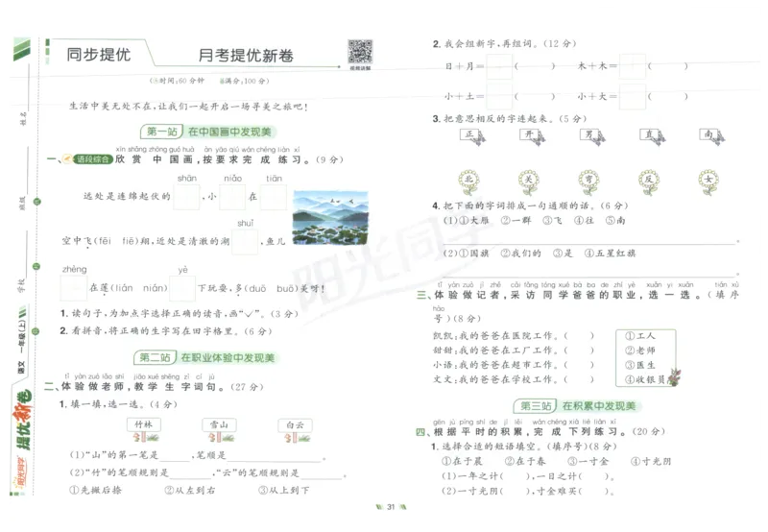Click the 第二站 station label

155,357
